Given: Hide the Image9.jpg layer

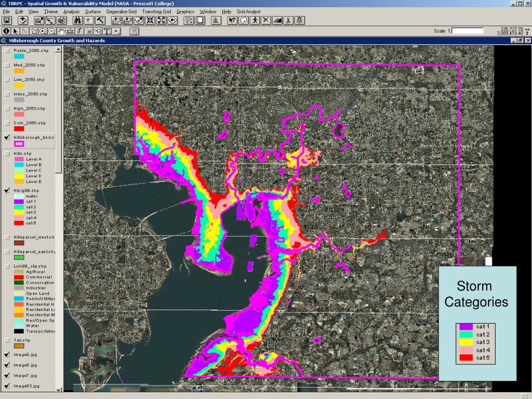Looking at the screenshot, I should pos(7,355).
